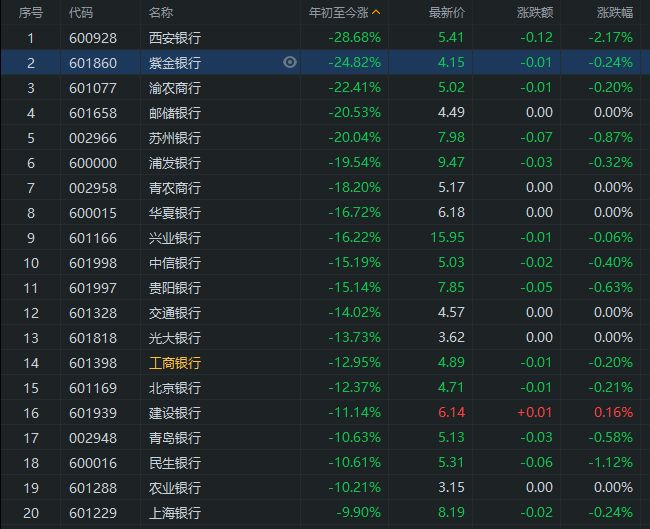650x529 pixels.
Task: Select stock name 苏州银行
Action: click(x=175, y=138)
